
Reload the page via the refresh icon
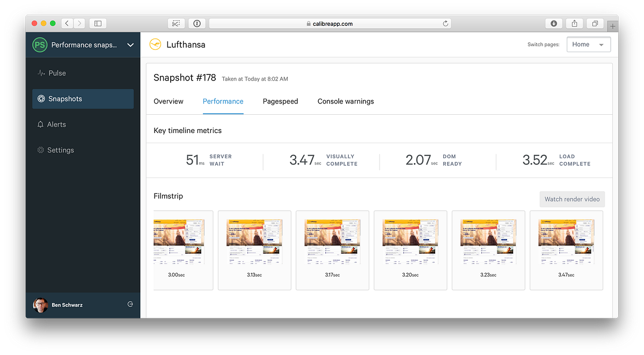click(x=445, y=23)
